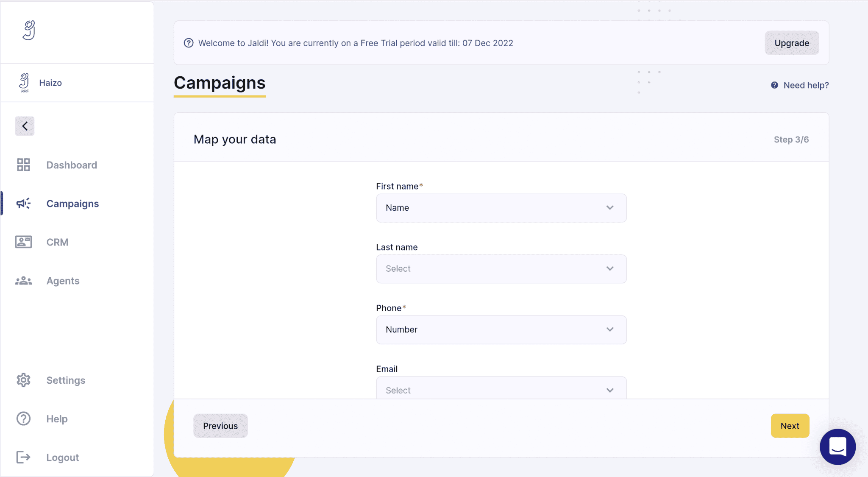This screenshot has height=477, width=868.
Task: Switch to the Campaigns tab
Action: pos(72,204)
